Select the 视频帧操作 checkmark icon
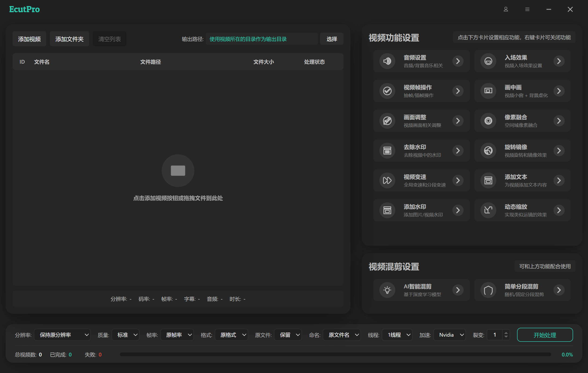 point(387,91)
